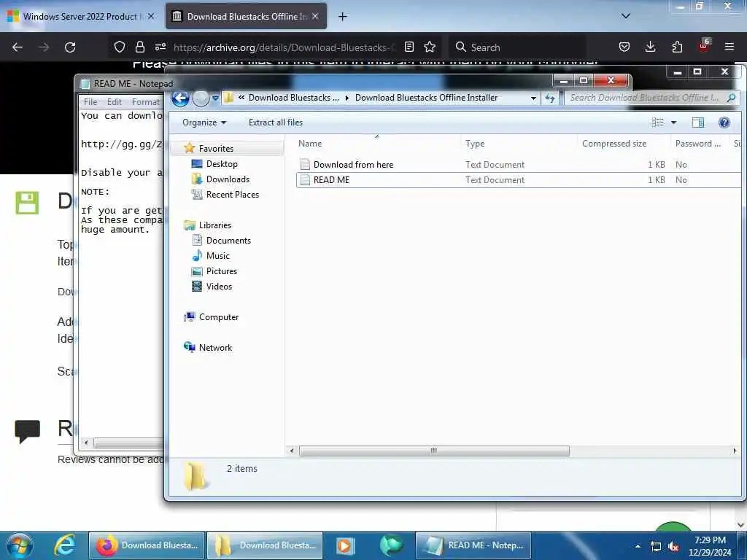Open site permissions icon in address bar

[x=160, y=47]
